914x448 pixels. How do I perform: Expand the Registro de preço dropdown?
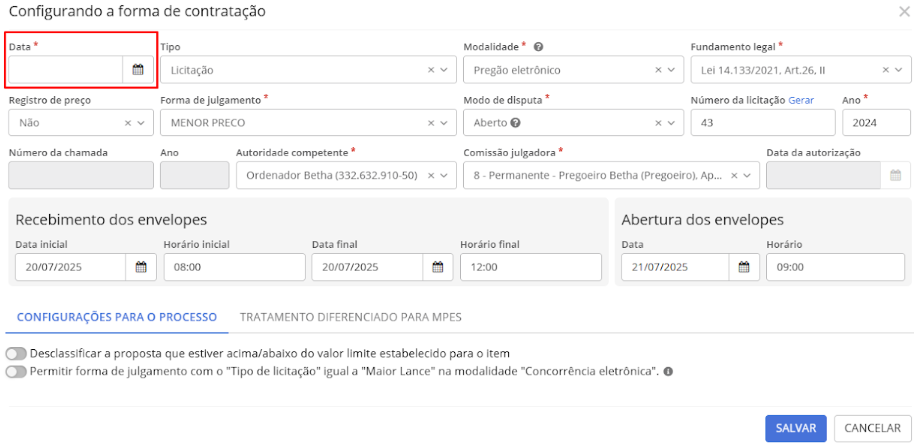point(140,123)
